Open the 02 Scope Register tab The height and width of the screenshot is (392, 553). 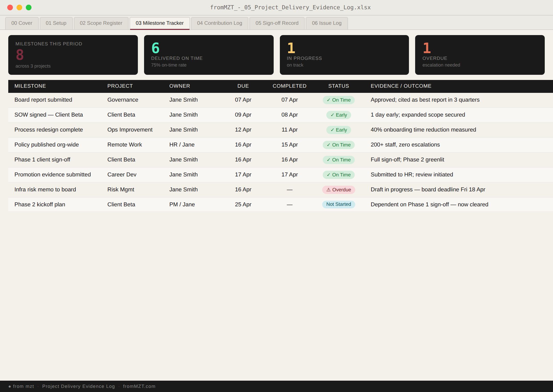[101, 23]
